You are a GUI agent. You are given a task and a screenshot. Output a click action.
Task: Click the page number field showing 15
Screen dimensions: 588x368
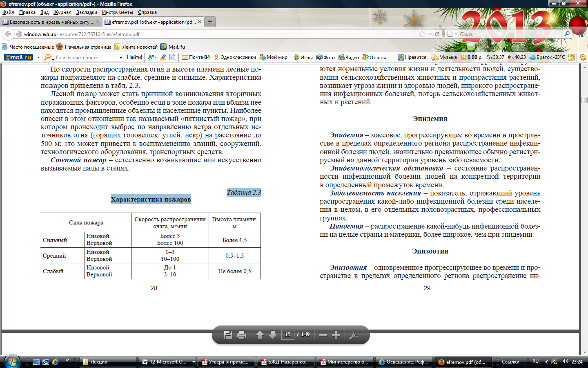click(288, 334)
